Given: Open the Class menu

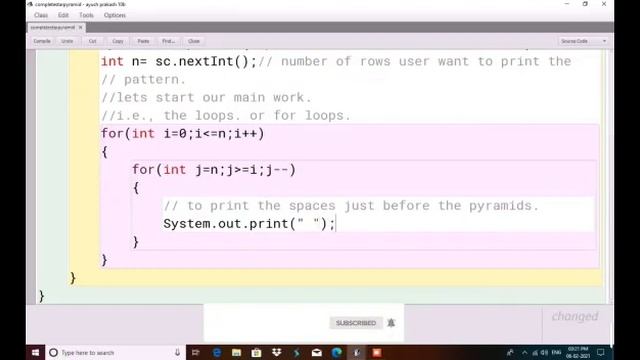Looking at the screenshot, I should click(41, 15).
